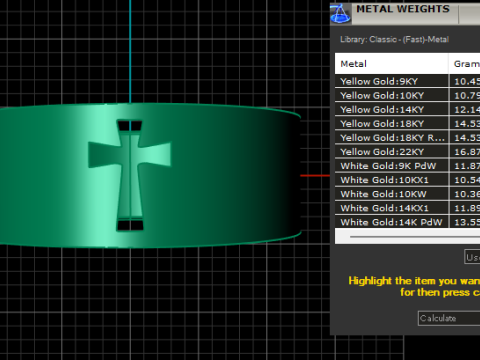The image size is (480, 360).
Task: Click the METAL WEIGHTS panel title
Action: point(403,9)
